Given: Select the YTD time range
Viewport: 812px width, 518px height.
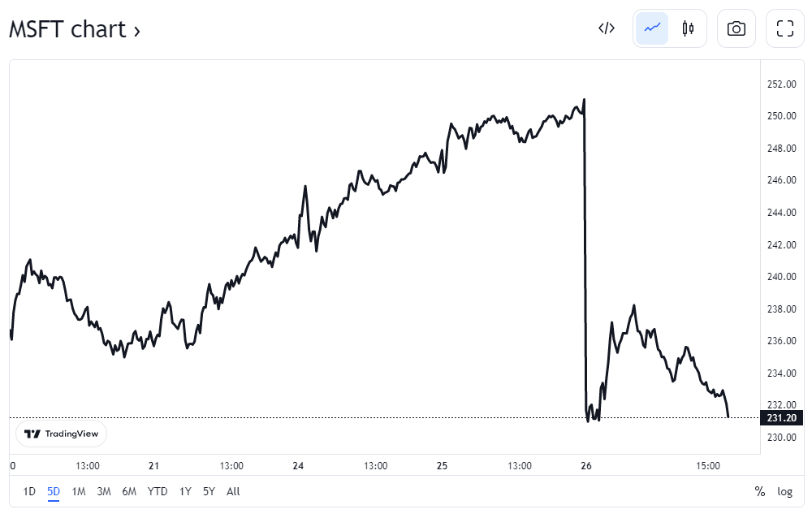Looking at the screenshot, I should point(158,491).
